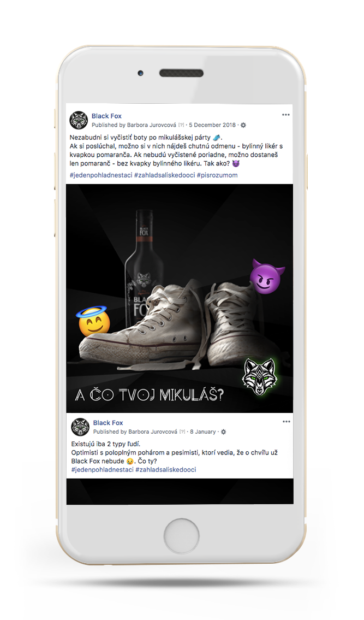
Task: Click the angel halo emoji on the image
Action: [91, 322]
